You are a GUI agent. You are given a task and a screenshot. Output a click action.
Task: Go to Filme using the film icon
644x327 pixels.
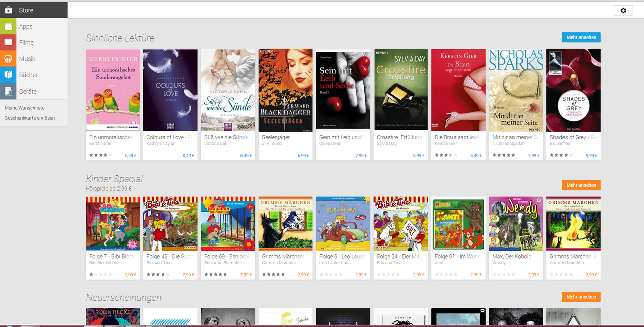[8, 42]
